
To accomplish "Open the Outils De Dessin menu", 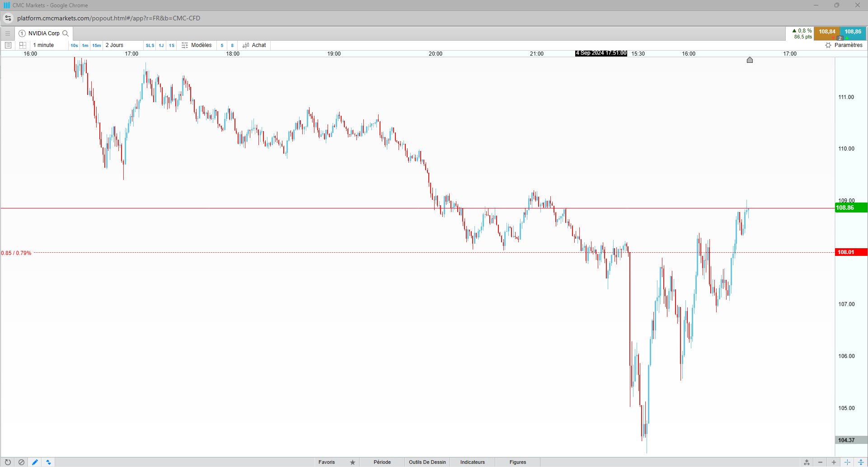I will [427, 462].
